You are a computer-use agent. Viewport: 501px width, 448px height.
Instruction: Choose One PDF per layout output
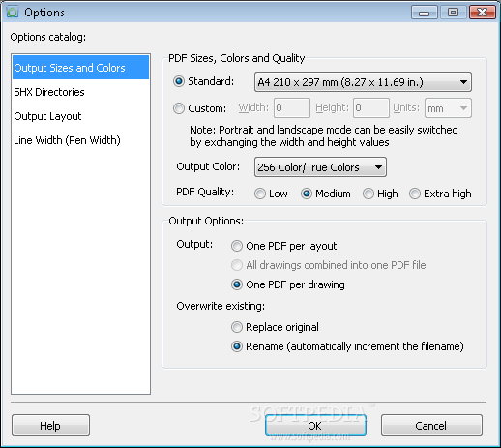pos(237,246)
